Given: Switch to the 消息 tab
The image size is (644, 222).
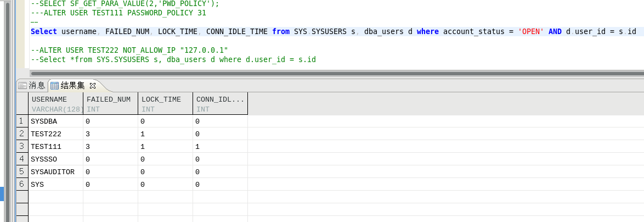Looking at the screenshot, I should tap(32, 85).
